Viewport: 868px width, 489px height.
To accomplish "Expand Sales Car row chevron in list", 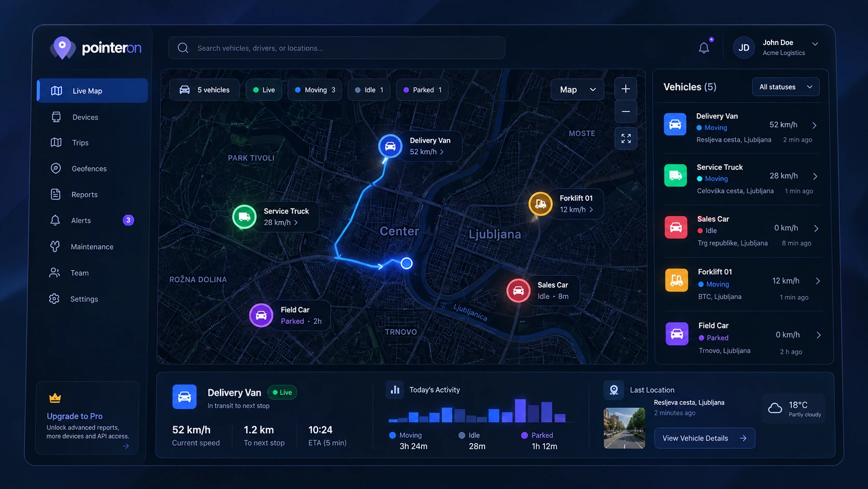I will pyautogui.click(x=816, y=228).
